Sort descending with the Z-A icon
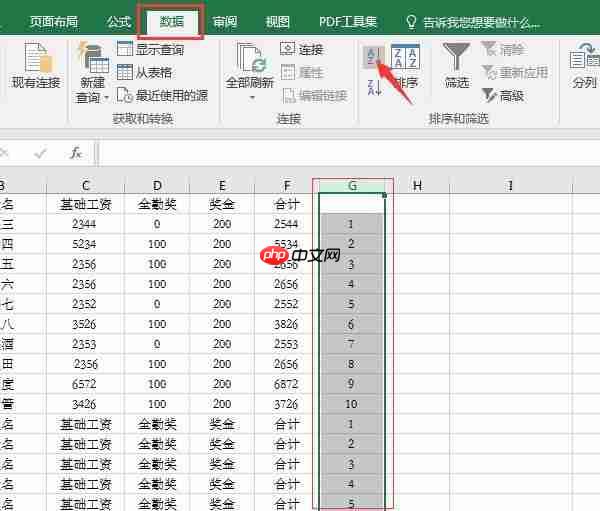The image size is (600, 511). pyautogui.click(x=374, y=88)
